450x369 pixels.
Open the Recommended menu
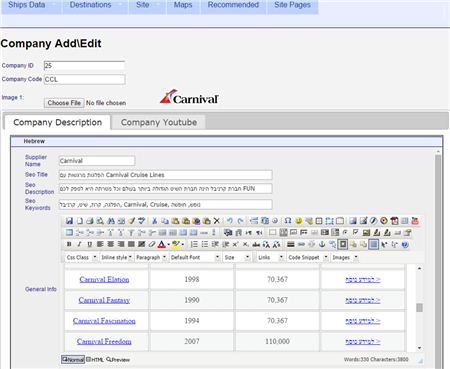(x=233, y=6)
